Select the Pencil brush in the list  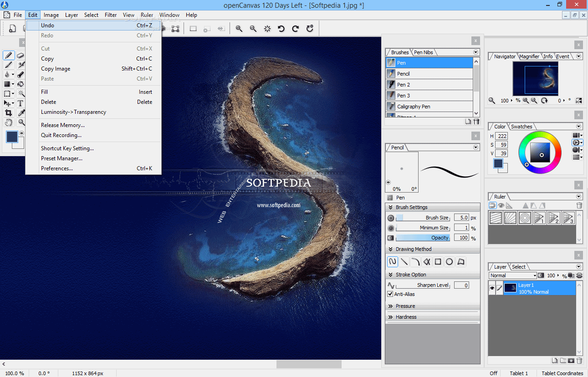point(429,74)
